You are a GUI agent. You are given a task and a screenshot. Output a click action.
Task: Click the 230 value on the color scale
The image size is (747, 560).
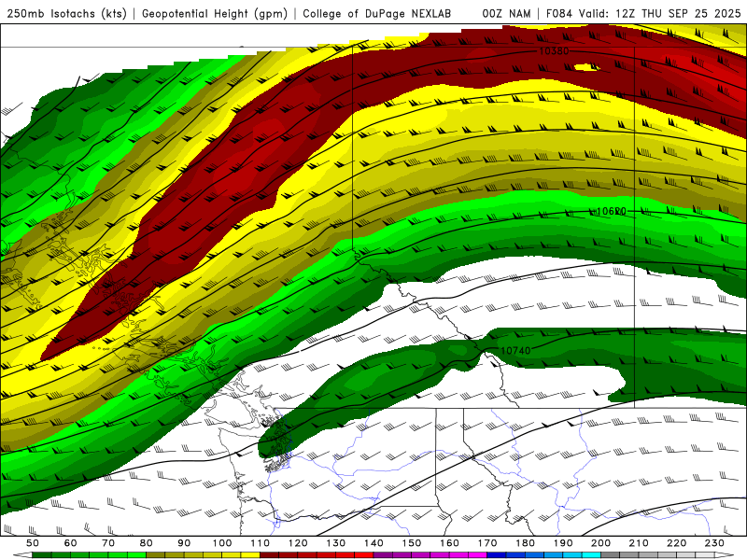point(714,543)
